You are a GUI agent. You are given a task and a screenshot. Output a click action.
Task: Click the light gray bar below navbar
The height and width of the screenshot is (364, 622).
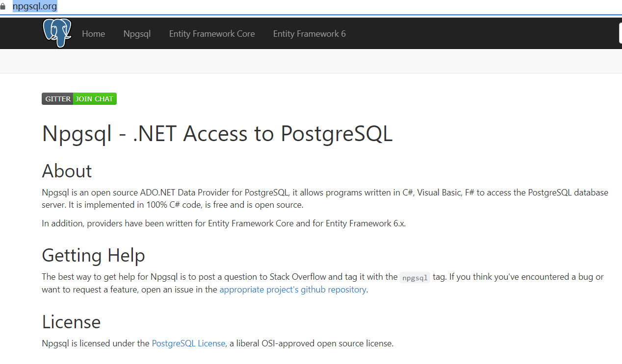pyautogui.click(x=311, y=61)
